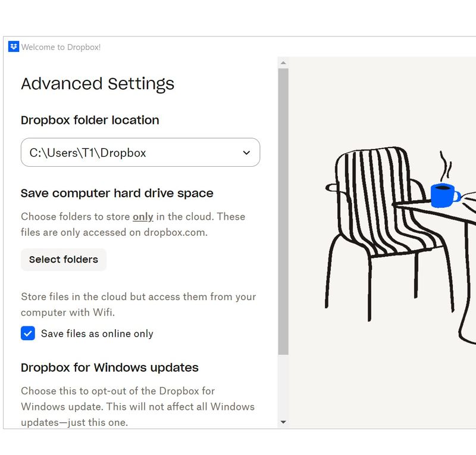
Task: Click the Select folders button
Action: [64, 260]
